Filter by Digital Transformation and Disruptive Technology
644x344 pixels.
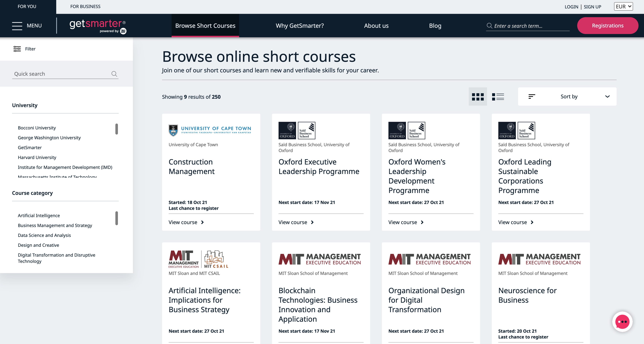[x=57, y=258]
